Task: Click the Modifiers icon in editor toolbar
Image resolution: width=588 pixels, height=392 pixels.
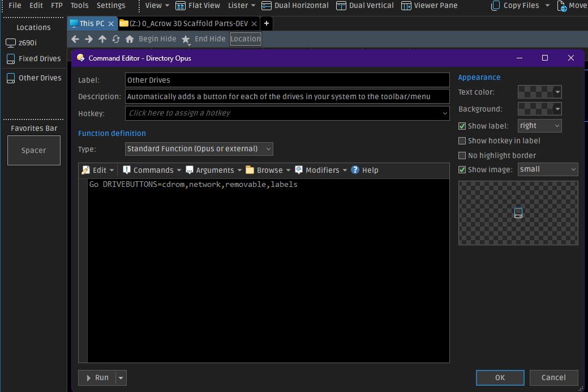Action: [298, 170]
